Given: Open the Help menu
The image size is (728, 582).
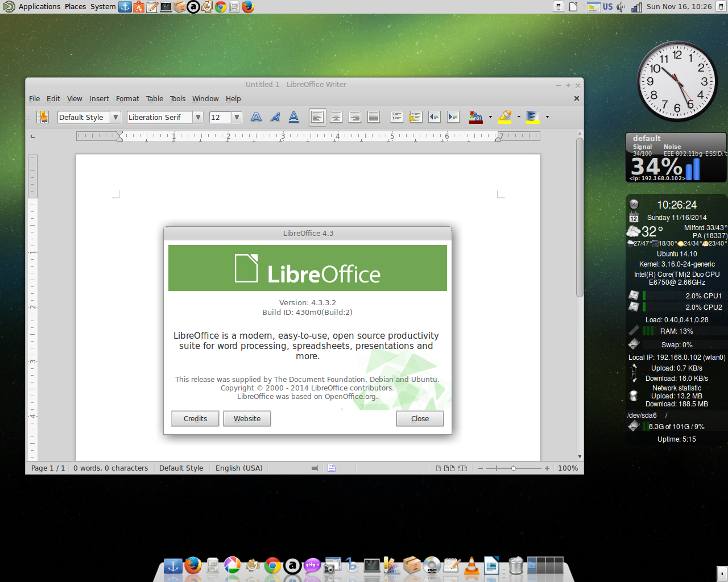Looking at the screenshot, I should [233, 99].
